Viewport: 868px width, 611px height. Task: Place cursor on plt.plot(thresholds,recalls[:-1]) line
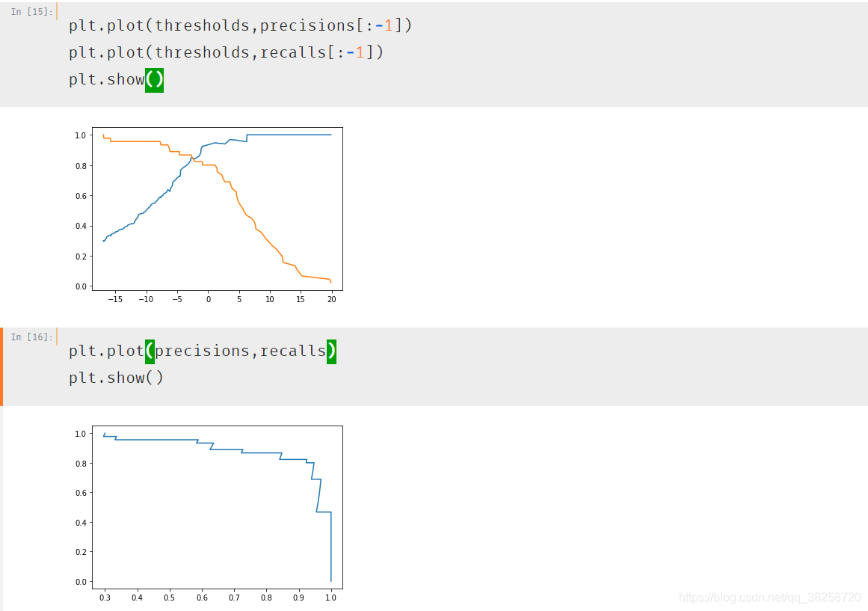226,52
